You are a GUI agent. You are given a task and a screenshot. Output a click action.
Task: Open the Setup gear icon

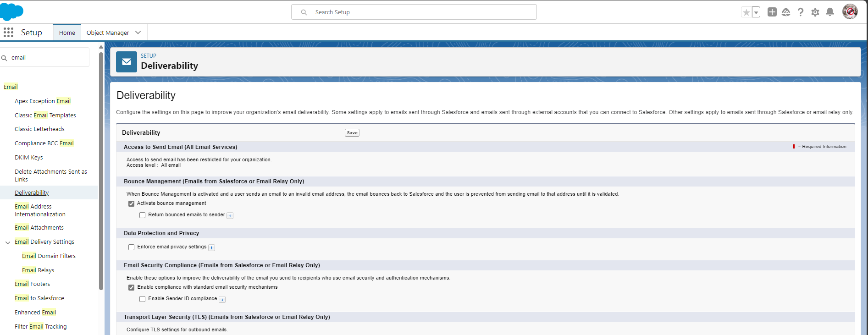(815, 12)
